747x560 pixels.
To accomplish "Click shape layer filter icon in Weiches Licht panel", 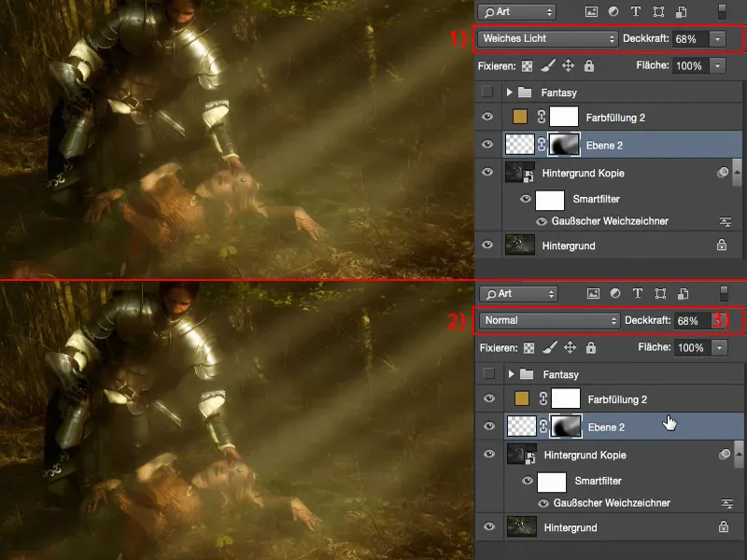I will tap(658, 11).
